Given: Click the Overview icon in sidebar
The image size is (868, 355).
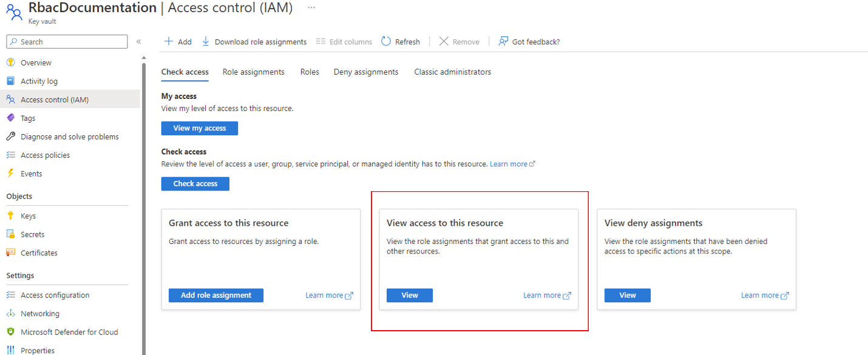Looking at the screenshot, I should [10, 63].
